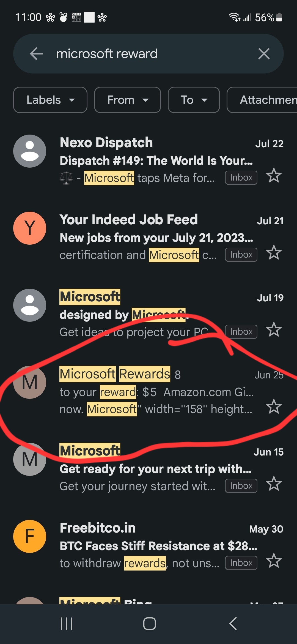Open the To filter dropdown
The height and width of the screenshot is (644, 297).
click(194, 100)
